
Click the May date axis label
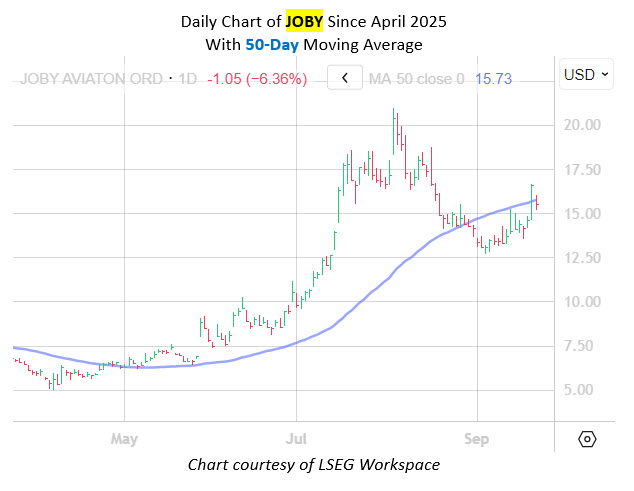click(x=124, y=439)
